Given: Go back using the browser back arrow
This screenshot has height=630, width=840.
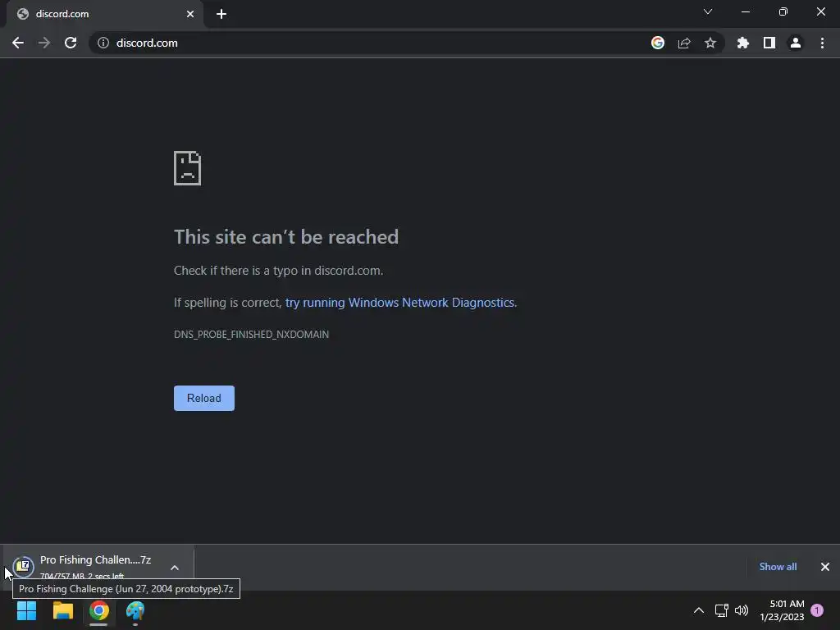Looking at the screenshot, I should (18, 43).
